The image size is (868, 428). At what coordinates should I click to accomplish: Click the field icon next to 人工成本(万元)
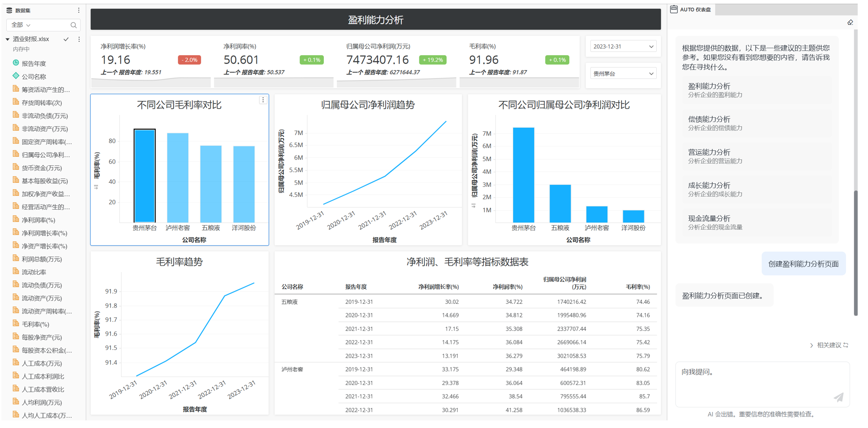pos(16,363)
